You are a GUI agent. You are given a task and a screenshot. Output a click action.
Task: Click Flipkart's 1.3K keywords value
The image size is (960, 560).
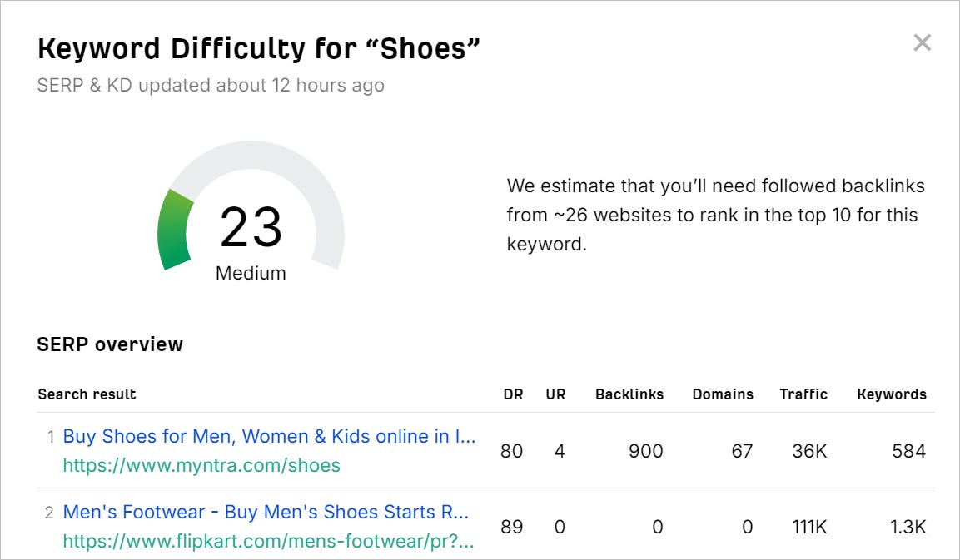(908, 527)
